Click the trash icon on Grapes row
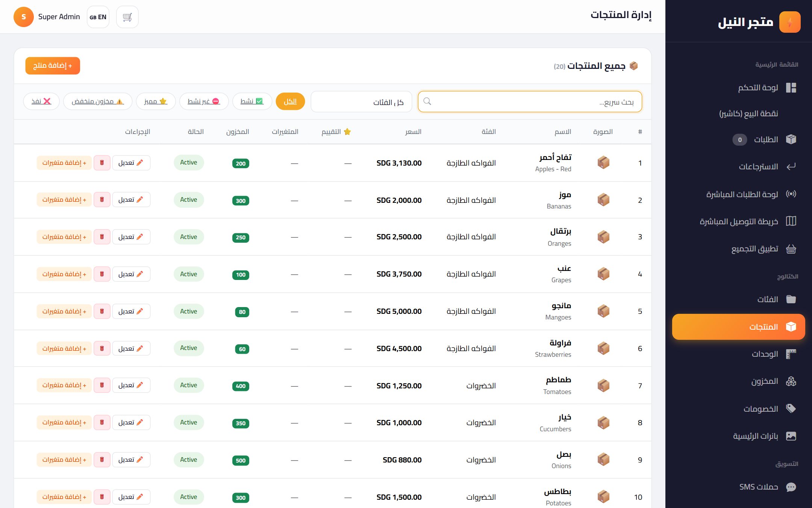The image size is (812, 508). coord(102,274)
